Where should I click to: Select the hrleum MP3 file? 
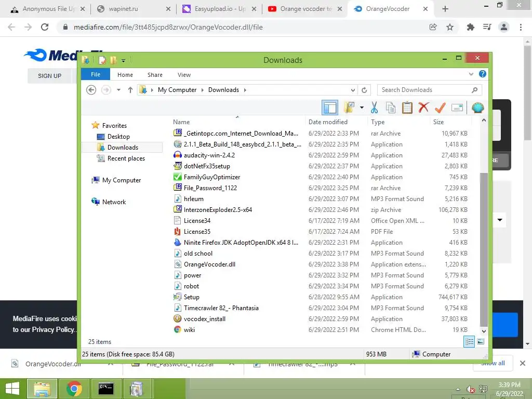(x=193, y=199)
